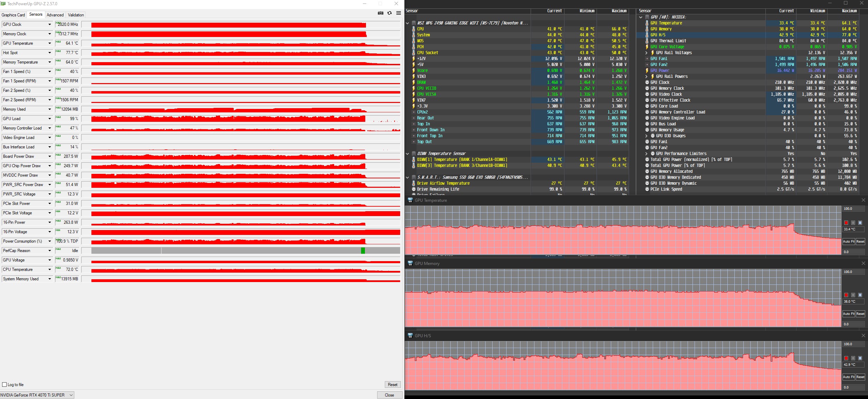Click Auto Fit on GPU Memory graph
This screenshot has width=868, height=399.
(848, 313)
